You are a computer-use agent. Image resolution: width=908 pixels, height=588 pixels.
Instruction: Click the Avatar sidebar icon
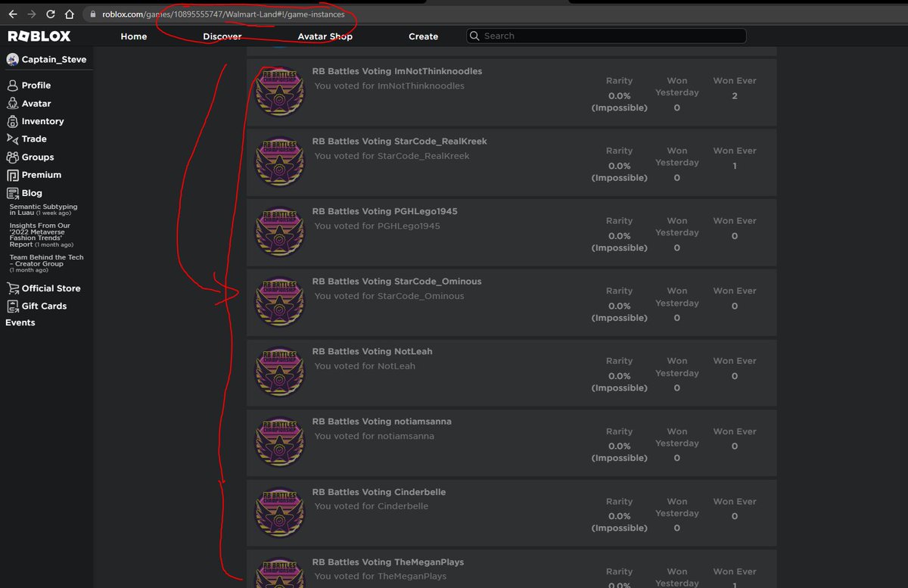(x=12, y=104)
